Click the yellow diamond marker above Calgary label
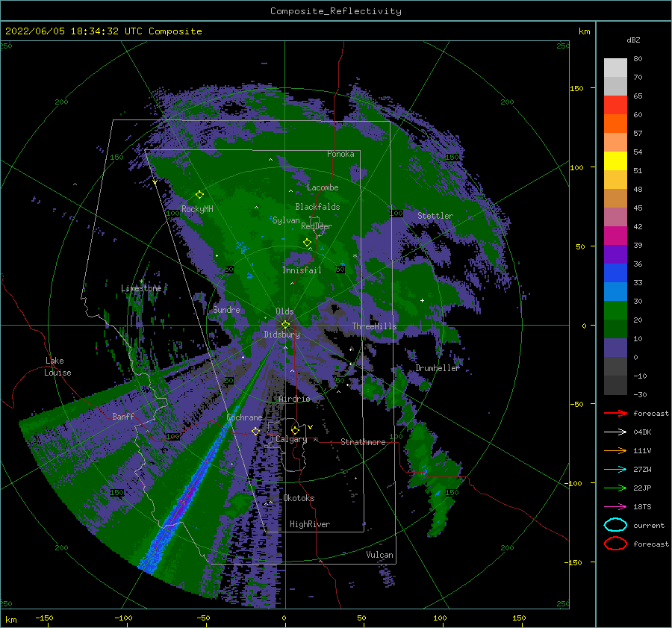This screenshot has height=628, width=672. point(295,430)
